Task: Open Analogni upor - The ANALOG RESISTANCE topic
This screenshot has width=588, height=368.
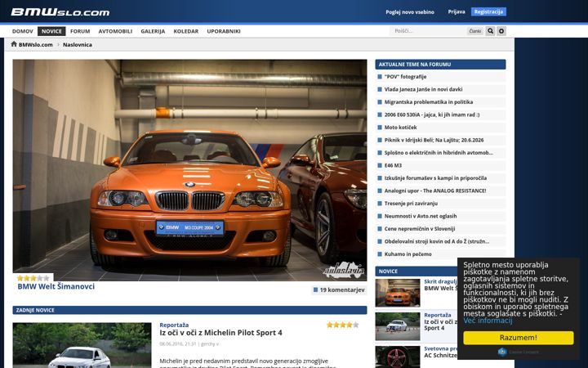Action: pyautogui.click(x=435, y=191)
